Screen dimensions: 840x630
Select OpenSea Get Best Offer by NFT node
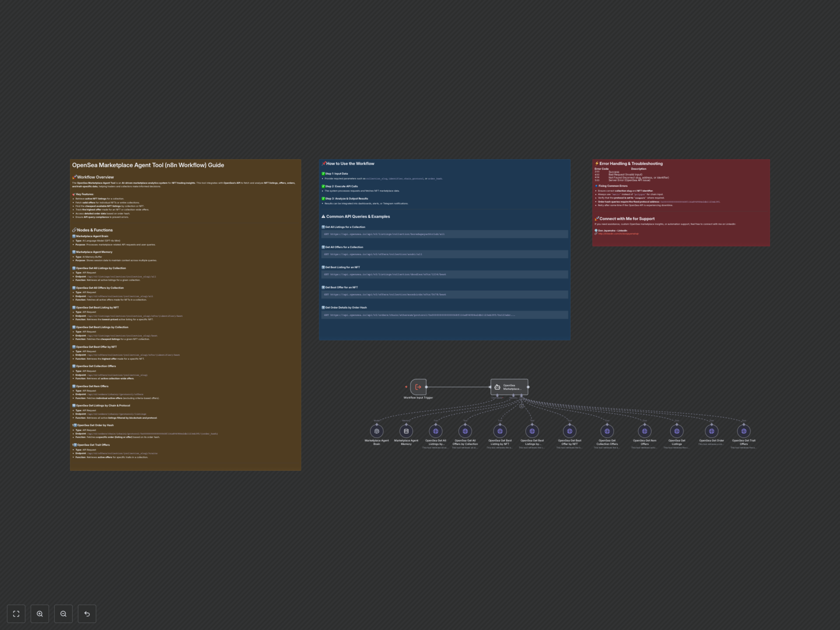pos(570,431)
